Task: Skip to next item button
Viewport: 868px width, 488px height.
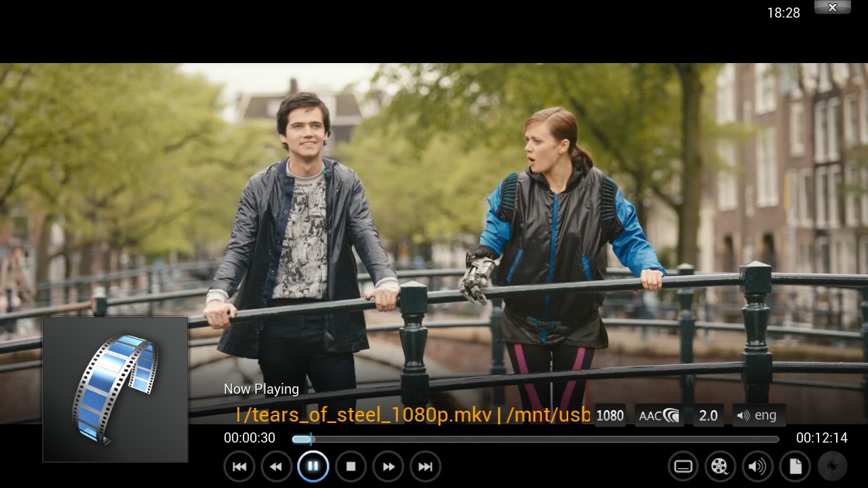Action: (x=425, y=466)
